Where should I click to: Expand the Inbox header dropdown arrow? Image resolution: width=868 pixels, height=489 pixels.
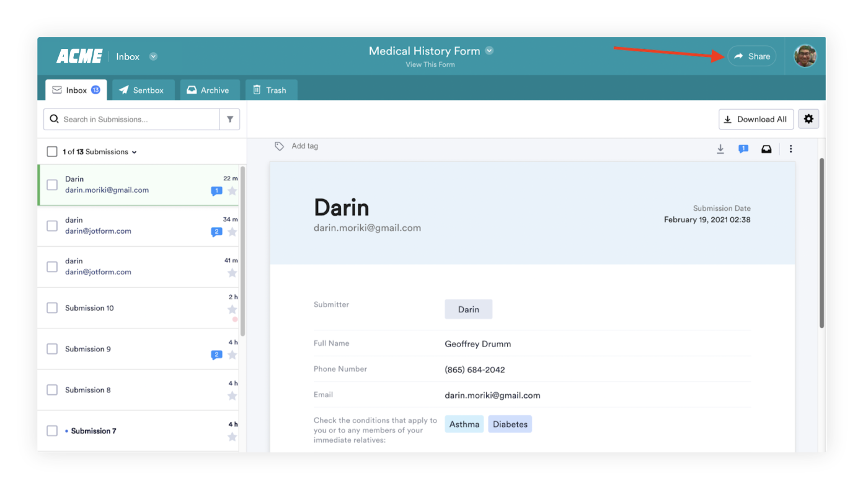tap(153, 56)
